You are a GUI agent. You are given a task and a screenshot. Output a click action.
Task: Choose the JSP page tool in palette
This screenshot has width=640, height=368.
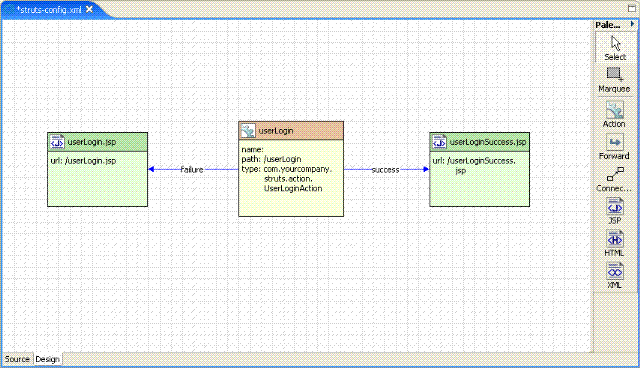point(615,211)
